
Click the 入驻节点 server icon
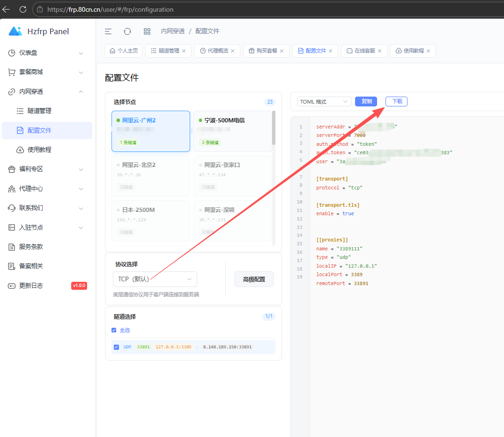click(12, 227)
